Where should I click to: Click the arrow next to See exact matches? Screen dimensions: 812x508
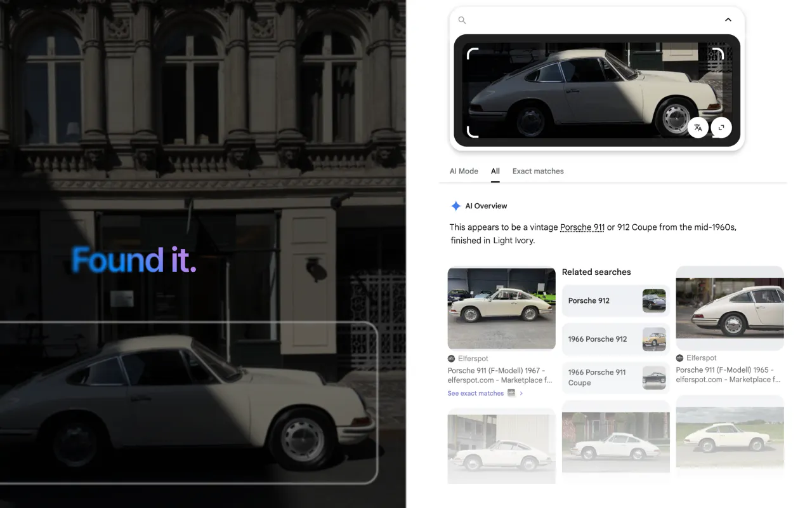point(521,394)
